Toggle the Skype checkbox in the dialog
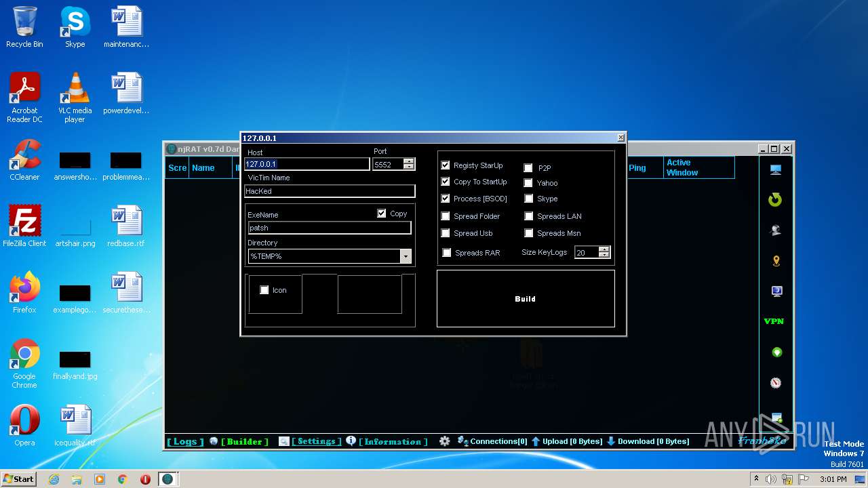The image size is (868, 488). [529, 199]
